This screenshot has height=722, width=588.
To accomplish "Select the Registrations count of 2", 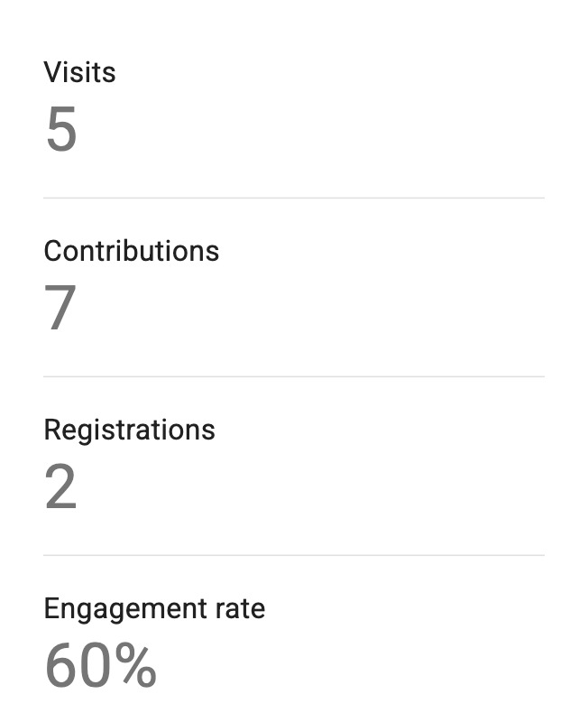I will (x=60, y=487).
